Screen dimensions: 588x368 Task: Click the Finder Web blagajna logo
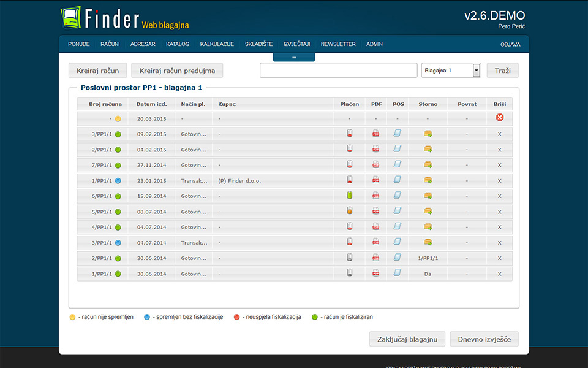(125, 18)
